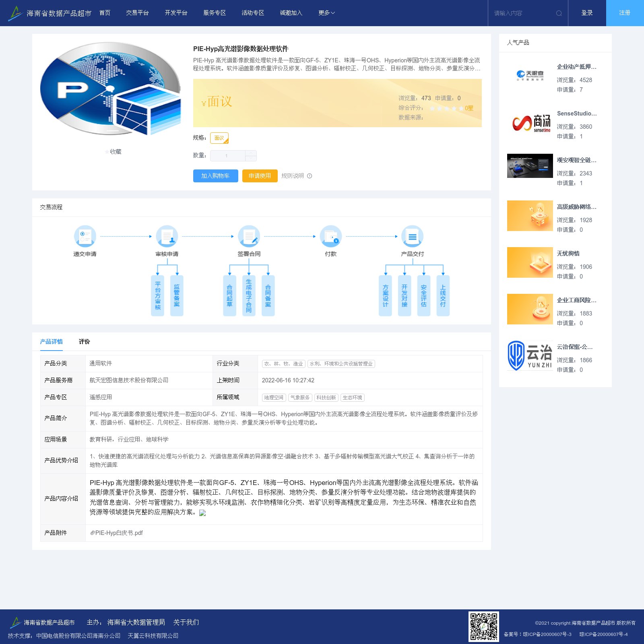This screenshot has width=644, height=644.
Task: Increase quantity with stepper up arrow
Action: pos(251,153)
